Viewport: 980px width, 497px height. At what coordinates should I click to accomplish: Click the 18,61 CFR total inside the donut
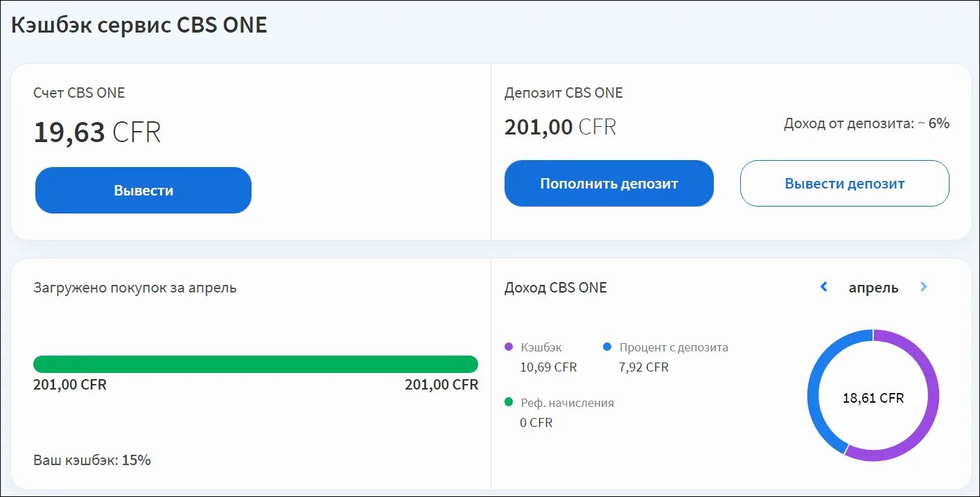click(873, 398)
